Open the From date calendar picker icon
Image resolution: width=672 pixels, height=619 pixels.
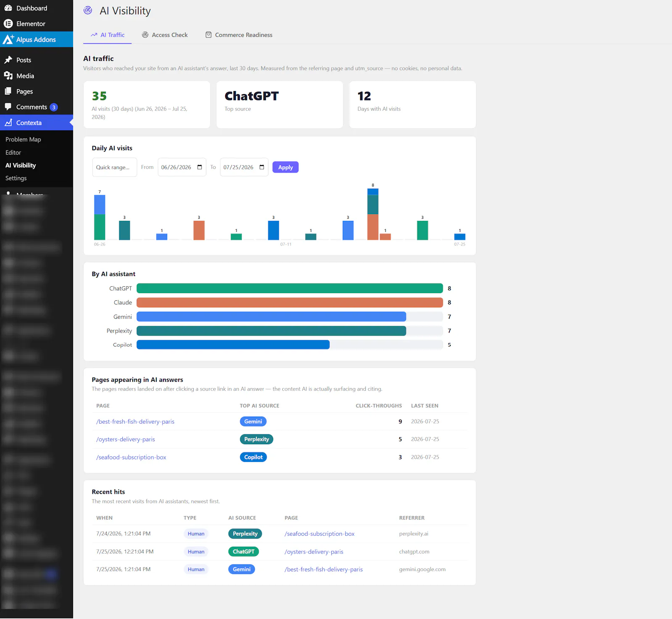pos(199,167)
